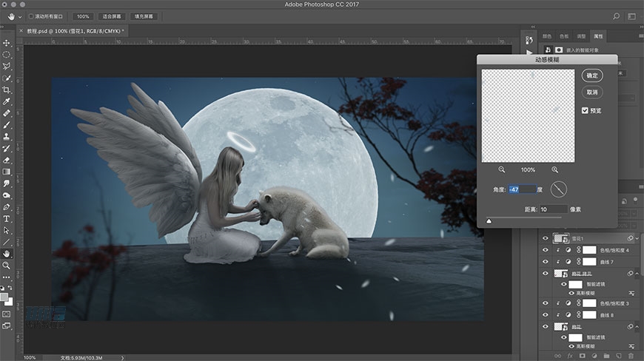Open the History panel icon
The width and height of the screenshot is (644, 361).
(x=529, y=40)
